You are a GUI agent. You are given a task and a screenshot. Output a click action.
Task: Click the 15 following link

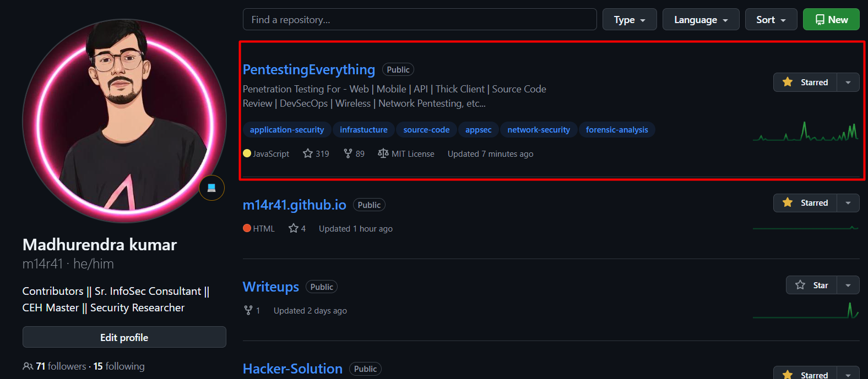119,366
